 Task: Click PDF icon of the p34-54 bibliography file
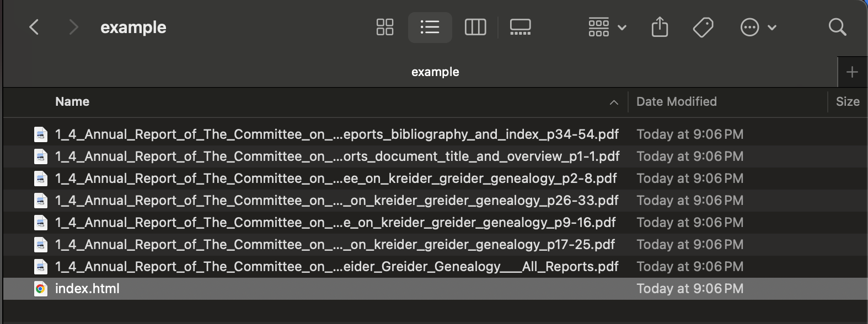coord(40,134)
